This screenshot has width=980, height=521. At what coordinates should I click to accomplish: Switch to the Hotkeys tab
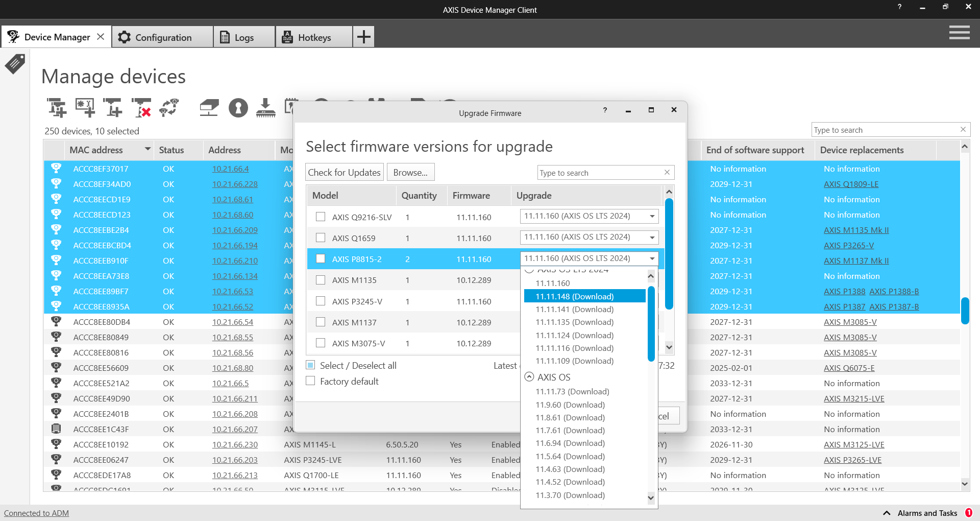point(314,37)
